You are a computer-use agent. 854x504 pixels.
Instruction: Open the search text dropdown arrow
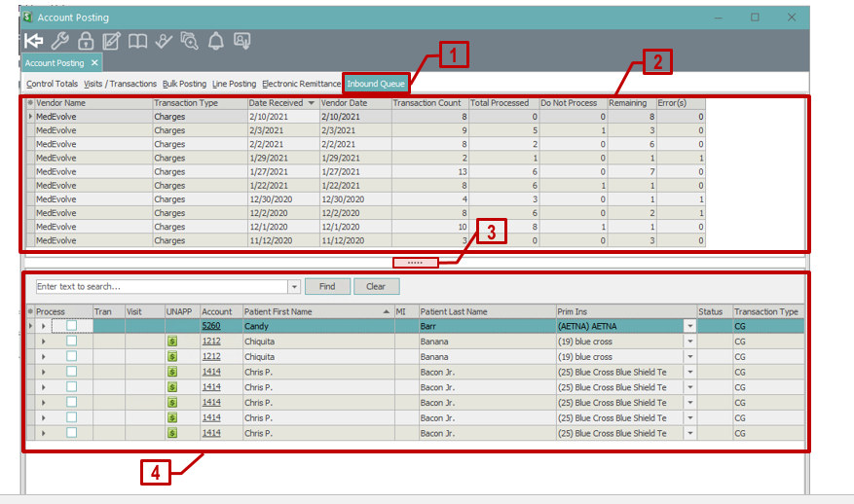[294, 287]
